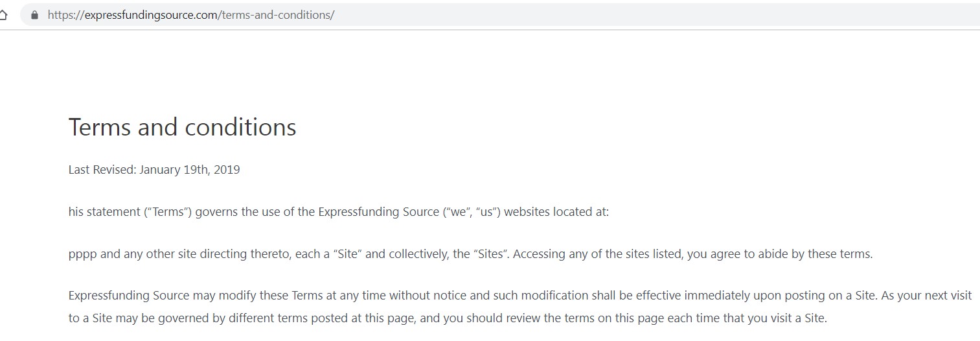980x341 pixels.
Task: Click "you agree to abide by these terms"
Action: [x=780, y=254]
